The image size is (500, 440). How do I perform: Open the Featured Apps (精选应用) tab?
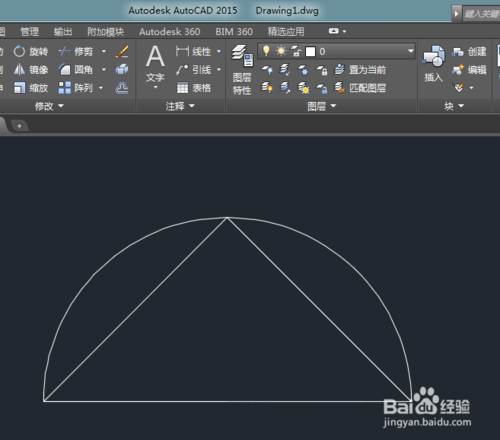tap(286, 32)
